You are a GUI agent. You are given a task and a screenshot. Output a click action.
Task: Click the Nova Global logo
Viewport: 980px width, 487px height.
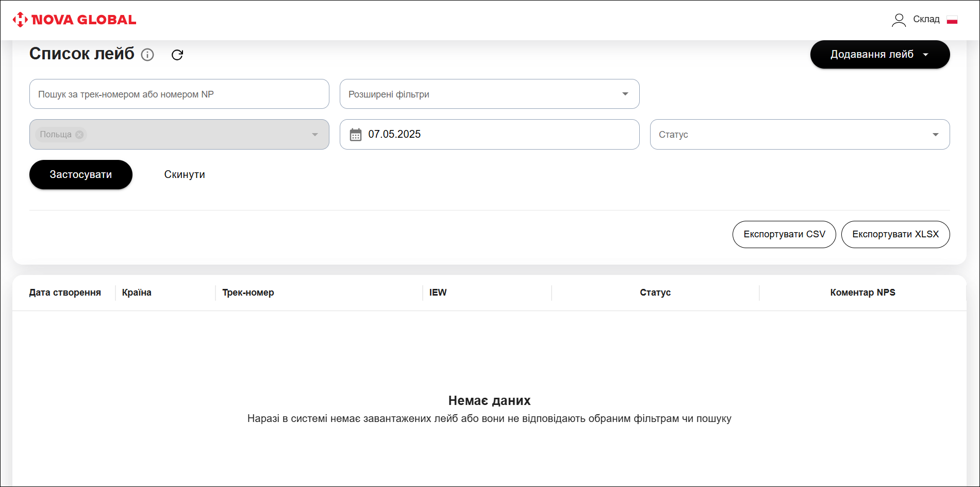click(x=74, y=20)
